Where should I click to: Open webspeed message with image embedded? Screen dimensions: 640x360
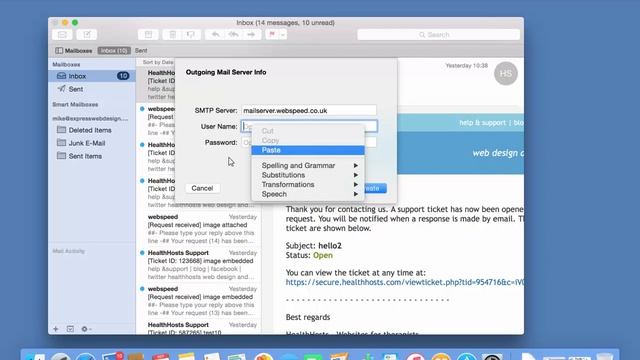pos(199,301)
